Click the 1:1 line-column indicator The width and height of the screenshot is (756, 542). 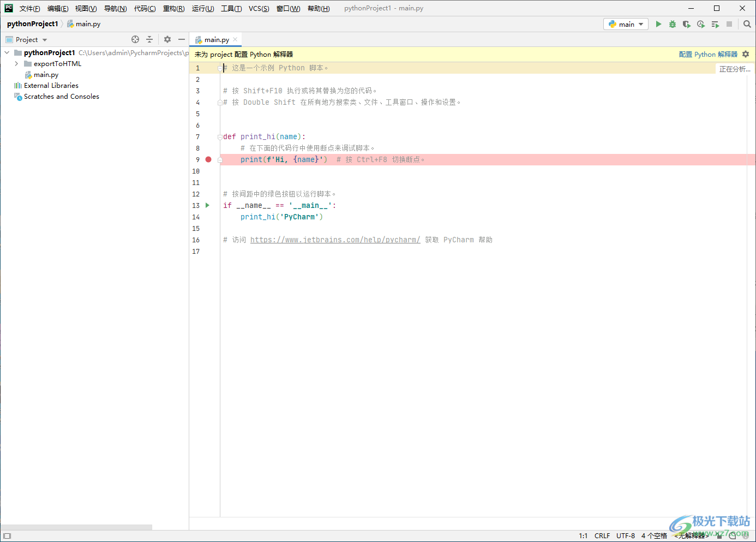[583, 536]
